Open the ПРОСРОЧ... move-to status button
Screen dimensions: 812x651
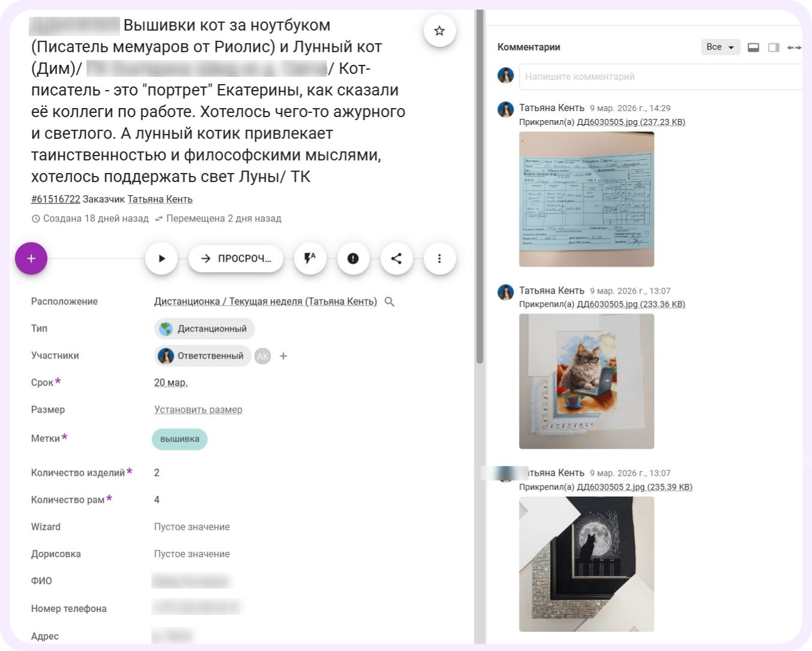click(x=235, y=258)
